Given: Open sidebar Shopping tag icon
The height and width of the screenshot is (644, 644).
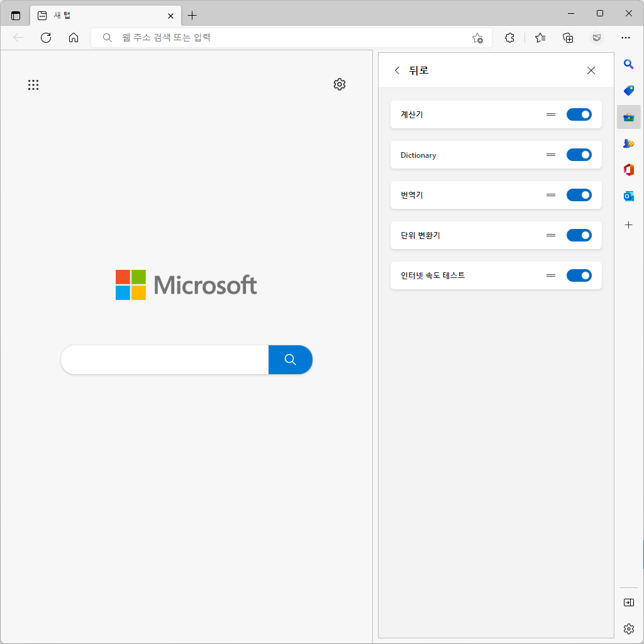Looking at the screenshot, I should (x=628, y=91).
